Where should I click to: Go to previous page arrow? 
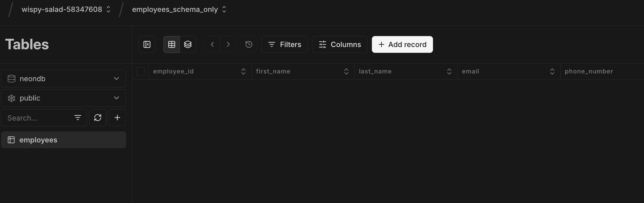(x=212, y=44)
